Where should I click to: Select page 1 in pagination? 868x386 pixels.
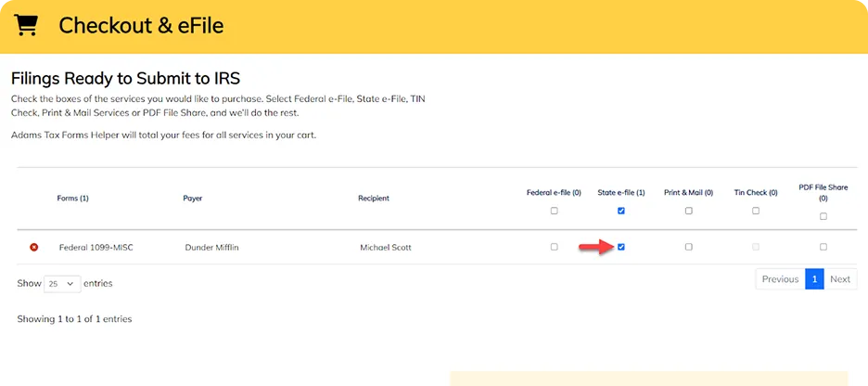coord(814,279)
